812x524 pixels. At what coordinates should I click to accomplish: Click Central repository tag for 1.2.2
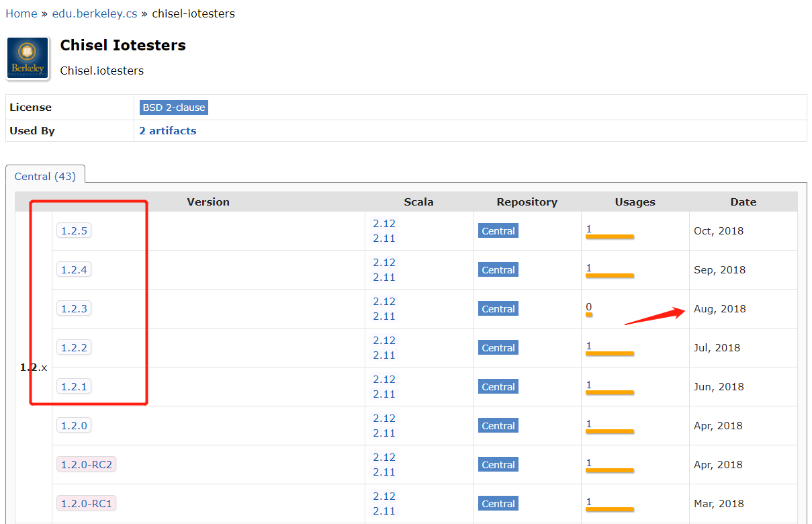click(x=498, y=348)
